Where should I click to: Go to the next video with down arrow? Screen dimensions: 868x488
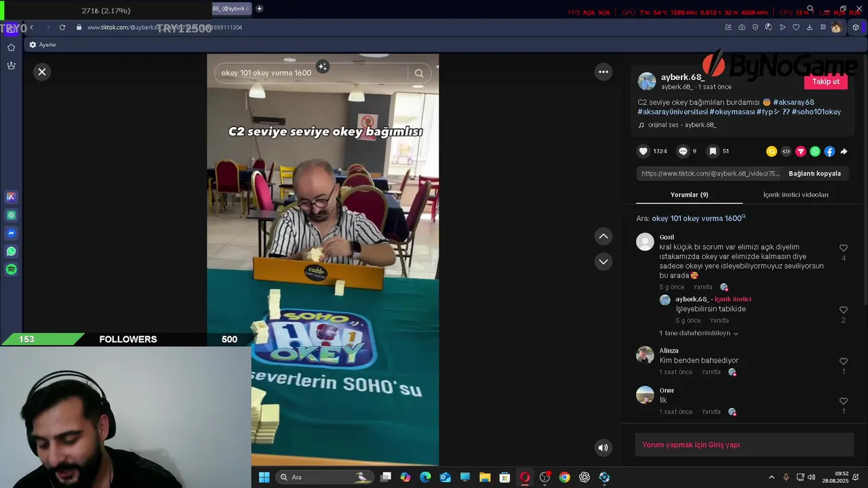(603, 262)
